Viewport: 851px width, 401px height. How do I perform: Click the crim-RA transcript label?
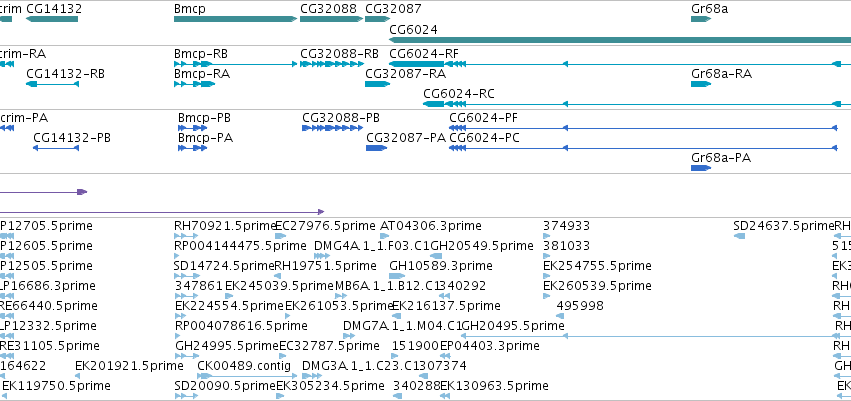coord(23,54)
